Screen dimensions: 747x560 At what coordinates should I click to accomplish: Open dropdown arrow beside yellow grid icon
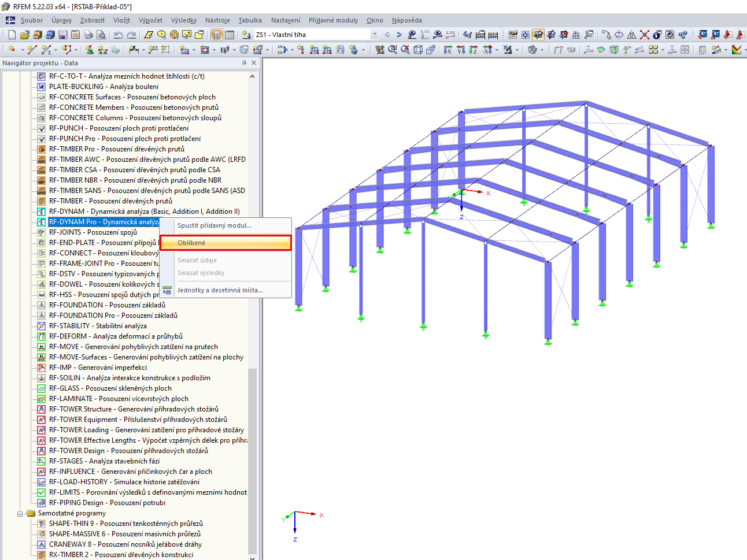pos(663,50)
